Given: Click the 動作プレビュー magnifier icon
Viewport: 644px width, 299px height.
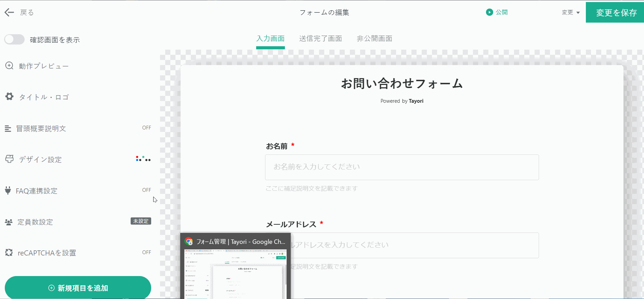Looking at the screenshot, I should [x=9, y=66].
